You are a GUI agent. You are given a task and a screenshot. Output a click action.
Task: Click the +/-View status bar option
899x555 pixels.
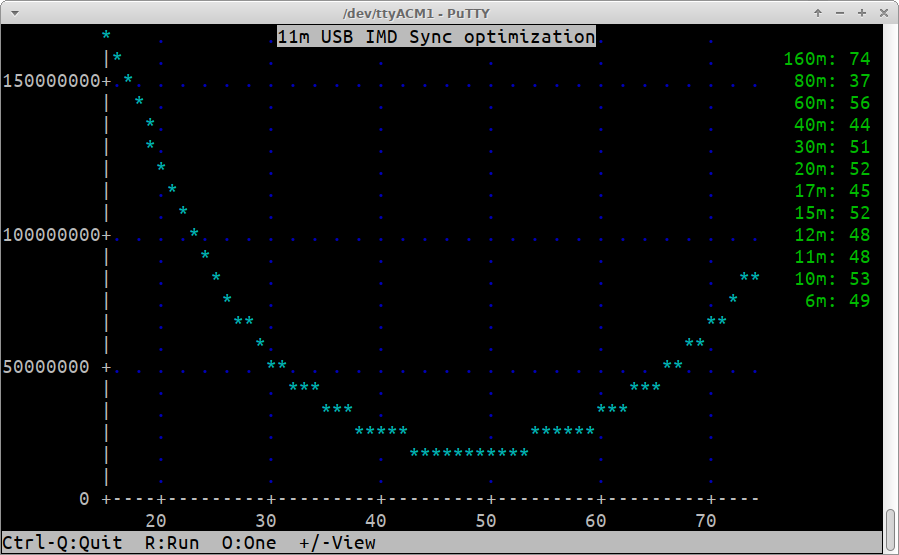point(337,543)
